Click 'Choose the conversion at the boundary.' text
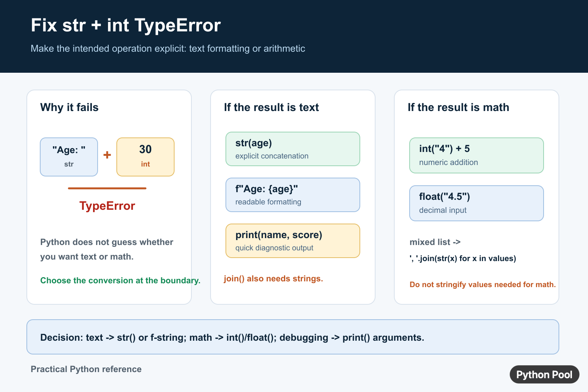Screen dimensions: 588x392 (x=120, y=281)
